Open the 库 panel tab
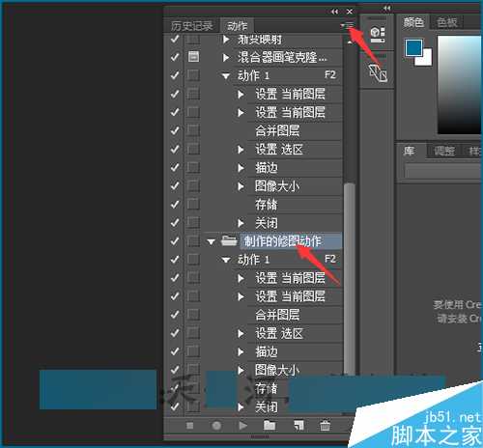 tap(410, 151)
